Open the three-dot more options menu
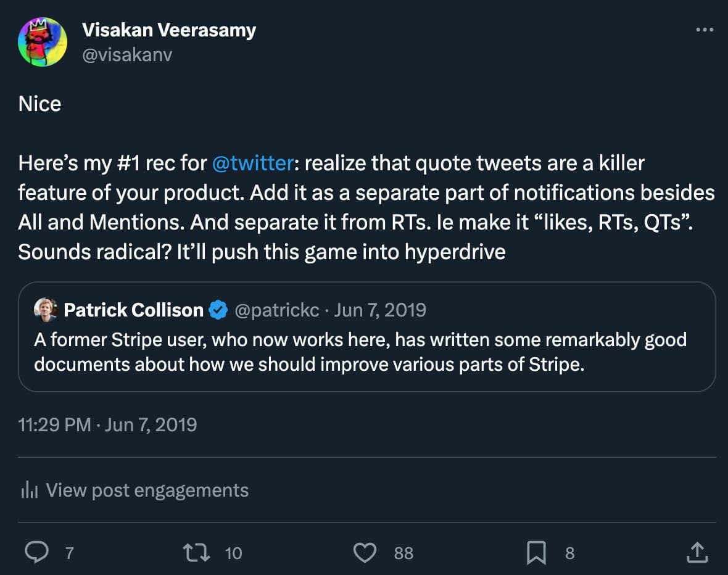Image resolution: width=728 pixels, height=575 pixels. pos(704,30)
